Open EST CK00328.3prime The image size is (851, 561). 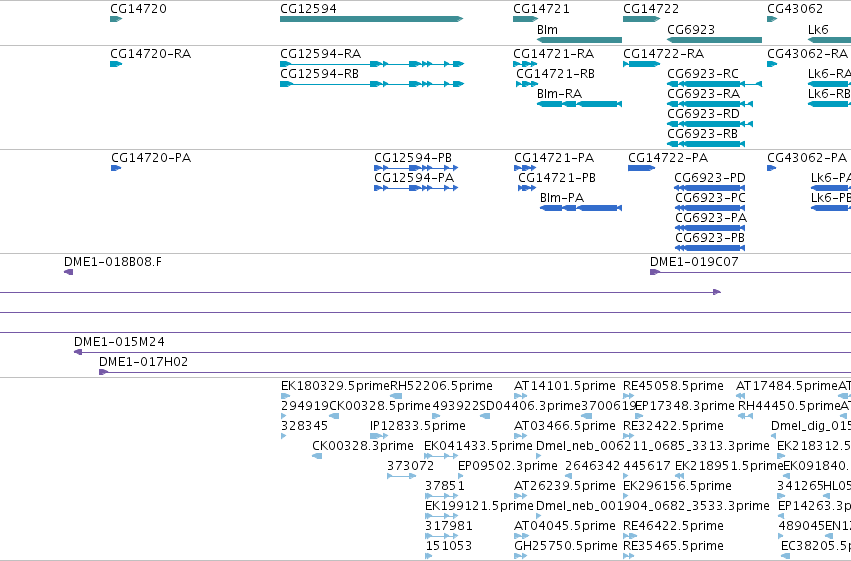pyautogui.click(x=317, y=456)
